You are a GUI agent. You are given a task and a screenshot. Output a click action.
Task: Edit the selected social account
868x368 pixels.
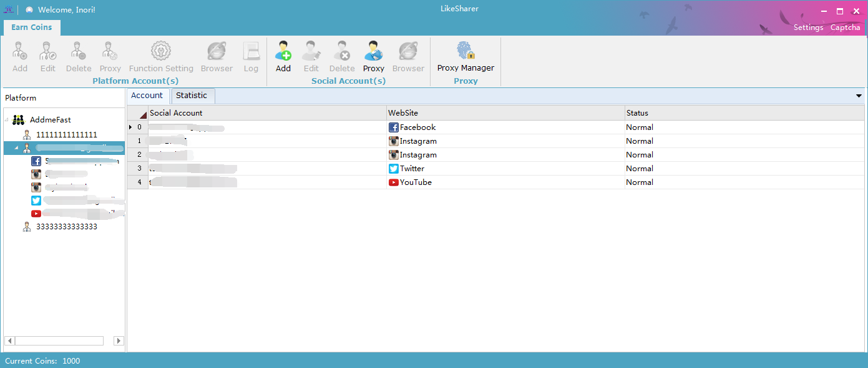pos(311,57)
